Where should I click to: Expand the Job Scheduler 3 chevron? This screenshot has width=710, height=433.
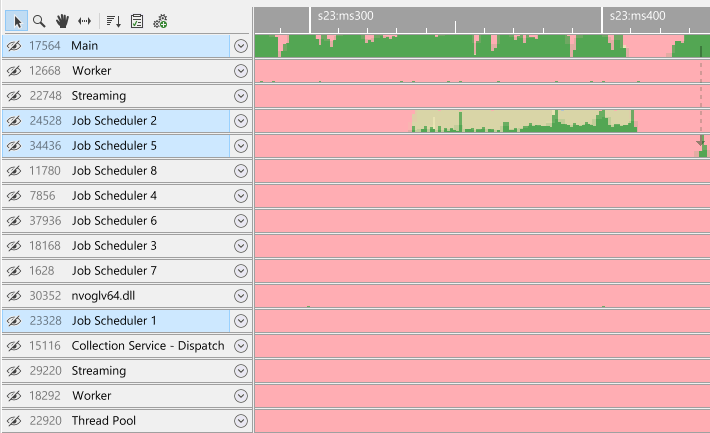[x=241, y=246]
